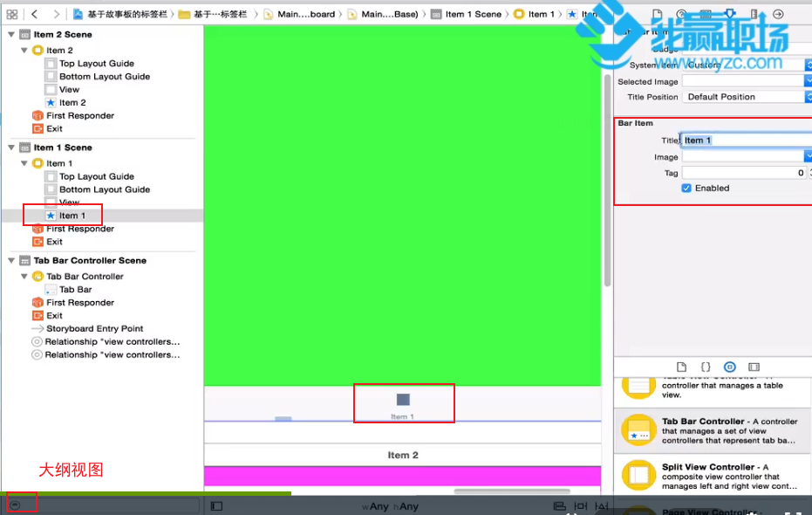Click the Item 1 Scene breadcrumb

467,14
